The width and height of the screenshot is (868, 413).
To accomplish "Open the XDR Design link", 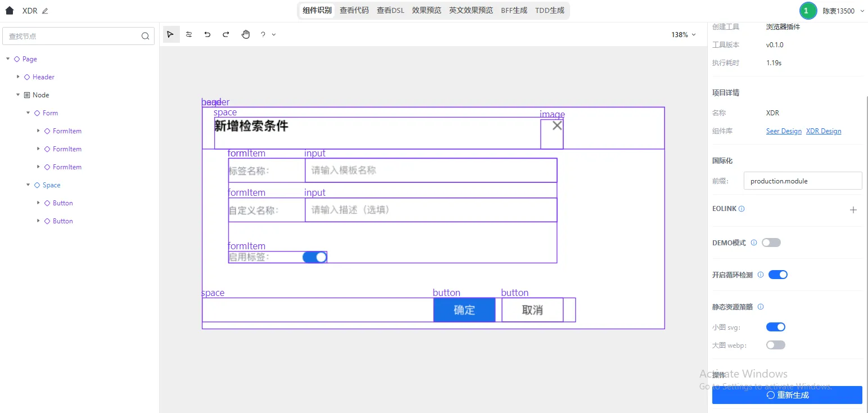I will [x=824, y=131].
